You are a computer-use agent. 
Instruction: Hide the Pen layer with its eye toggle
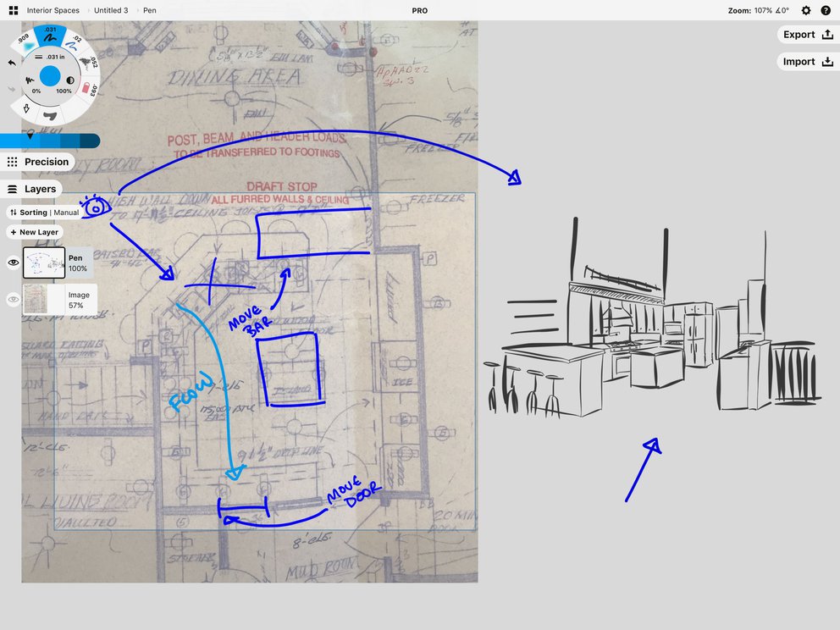tap(12, 263)
